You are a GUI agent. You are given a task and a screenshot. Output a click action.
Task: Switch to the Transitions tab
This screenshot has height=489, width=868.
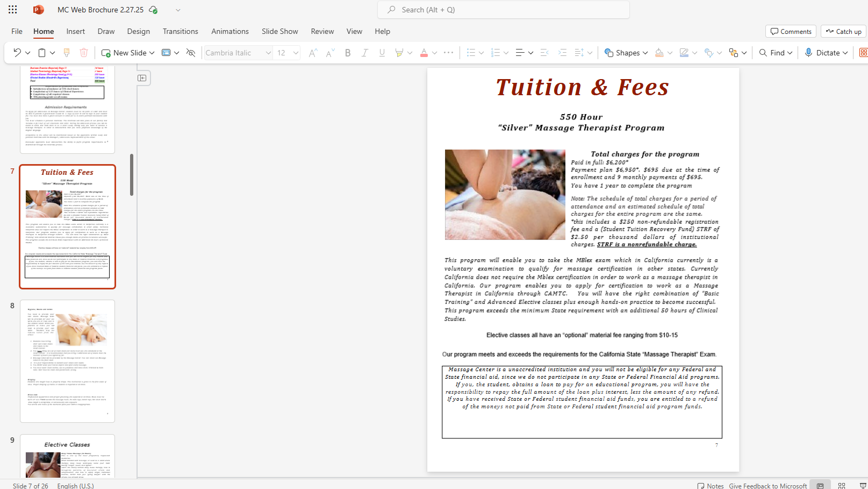180,31
